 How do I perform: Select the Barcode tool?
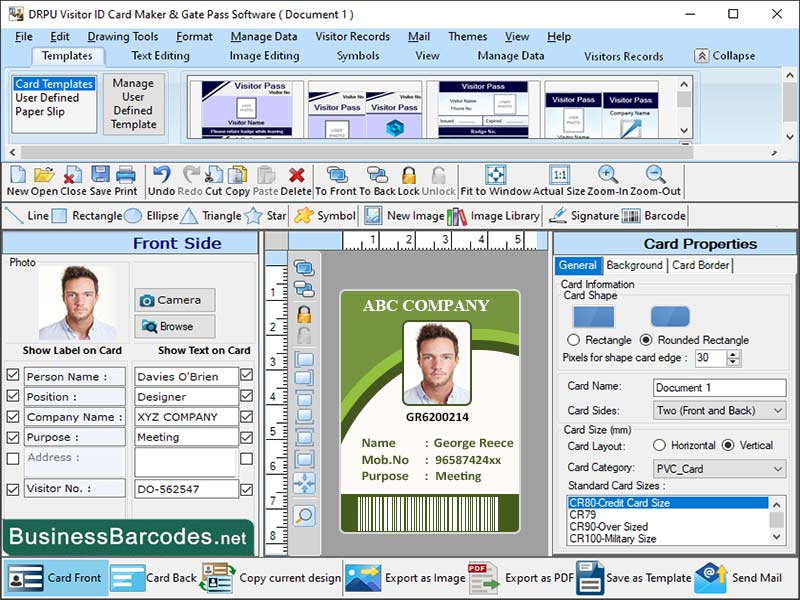(658, 215)
